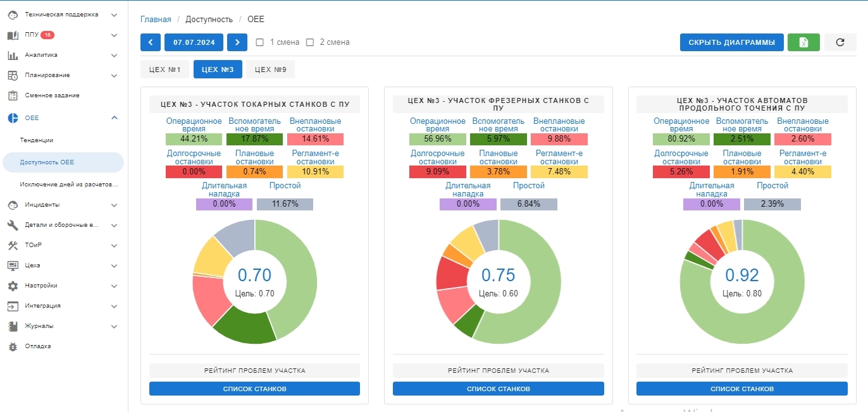Click the Сменное задание clipboard icon
The width and height of the screenshot is (868, 412).
[13, 95]
